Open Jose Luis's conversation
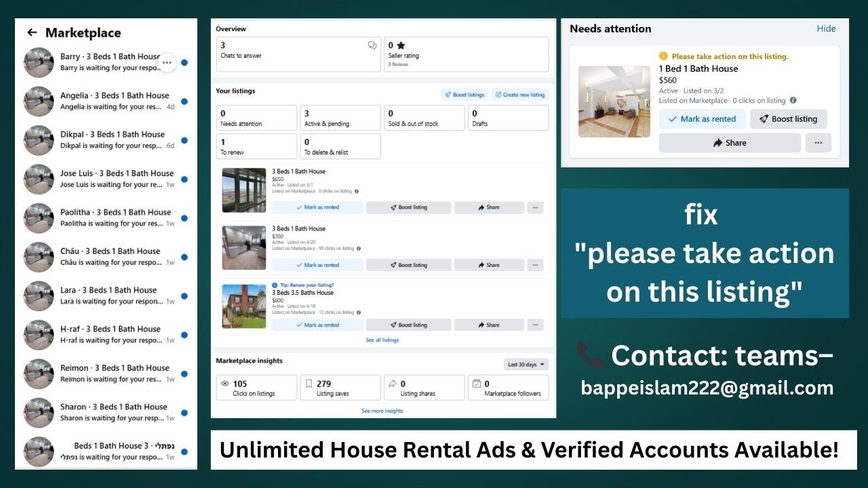The height and width of the screenshot is (488, 868). pyautogui.click(x=106, y=179)
